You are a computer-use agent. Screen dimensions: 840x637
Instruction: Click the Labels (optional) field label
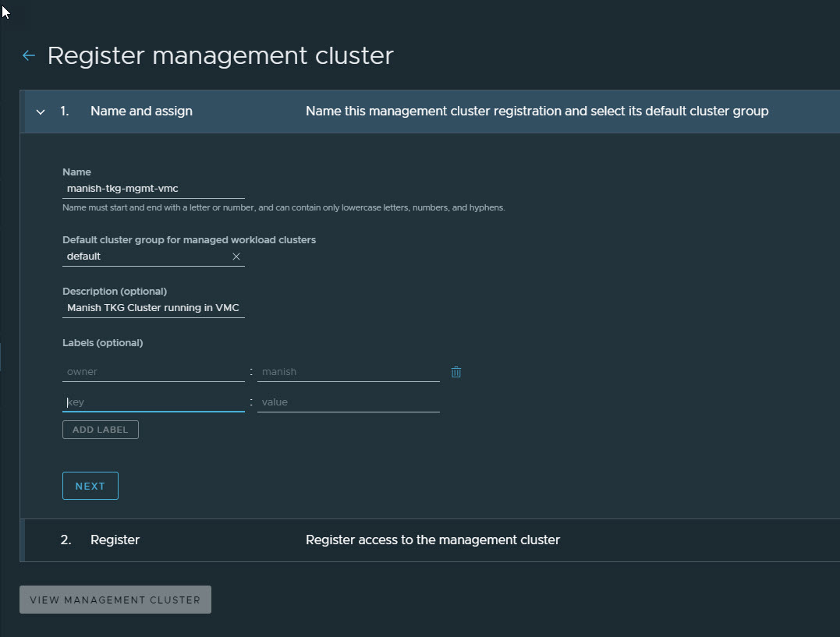[102, 342]
